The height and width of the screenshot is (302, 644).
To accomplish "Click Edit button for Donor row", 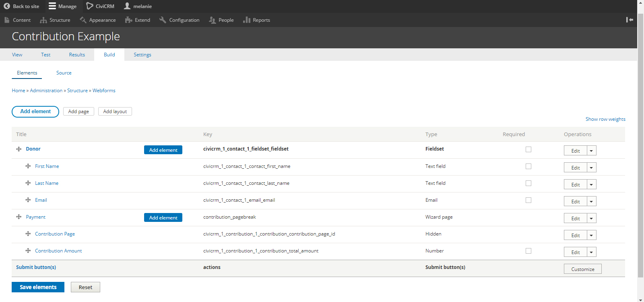I will tap(576, 151).
